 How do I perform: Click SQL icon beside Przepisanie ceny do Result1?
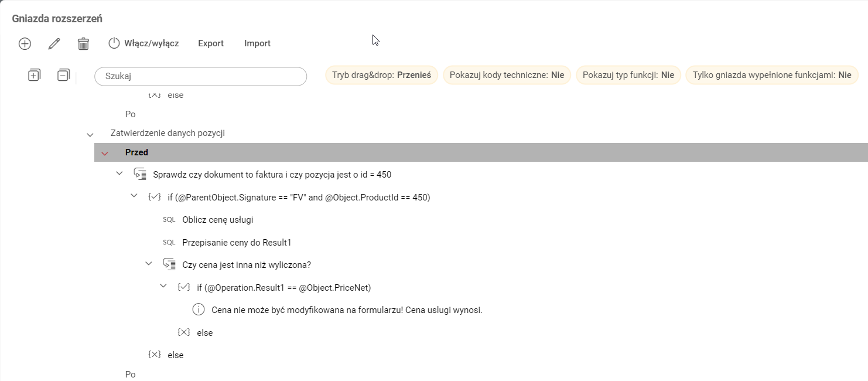click(169, 242)
